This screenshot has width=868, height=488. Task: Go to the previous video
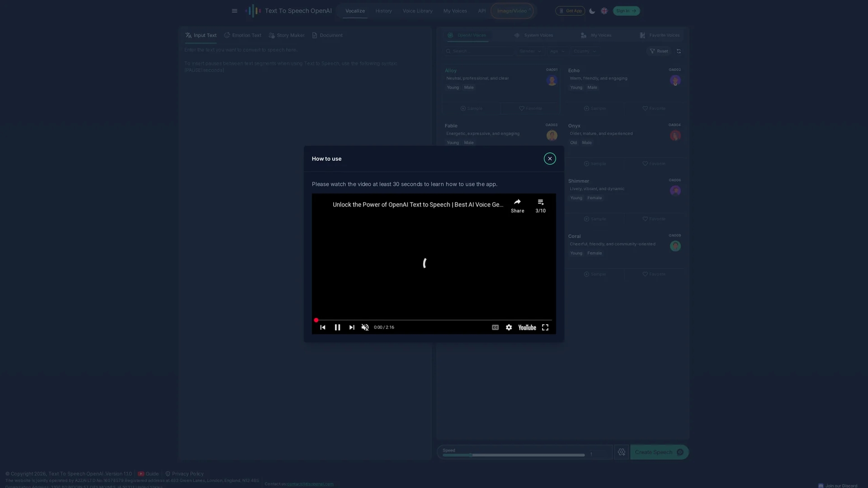pyautogui.click(x=323, y=327)
